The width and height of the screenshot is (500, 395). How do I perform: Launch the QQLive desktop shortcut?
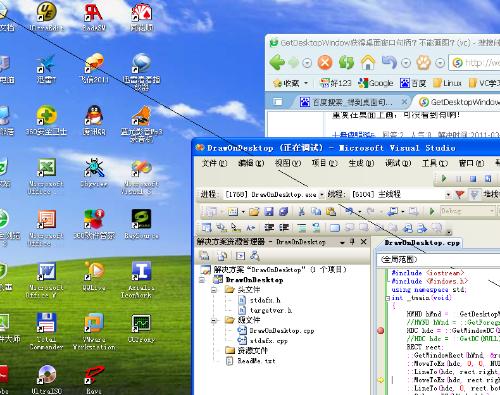point(94,277)
